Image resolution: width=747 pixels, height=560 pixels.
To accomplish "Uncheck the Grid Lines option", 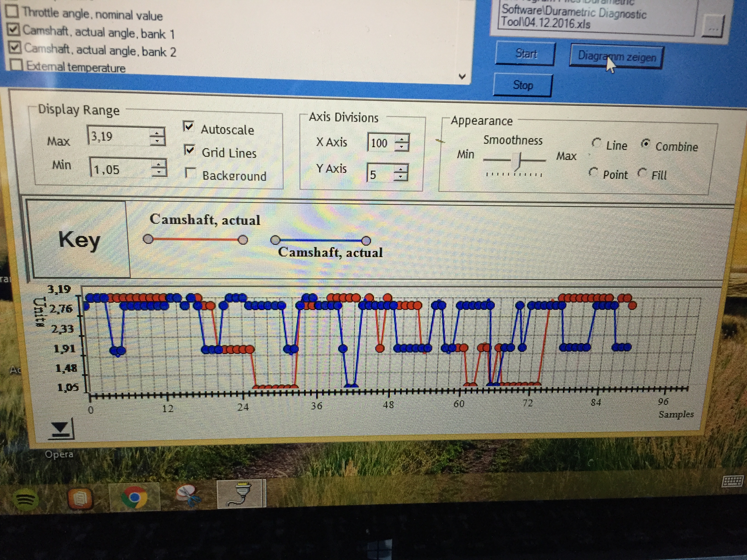I will coord(189,150).
